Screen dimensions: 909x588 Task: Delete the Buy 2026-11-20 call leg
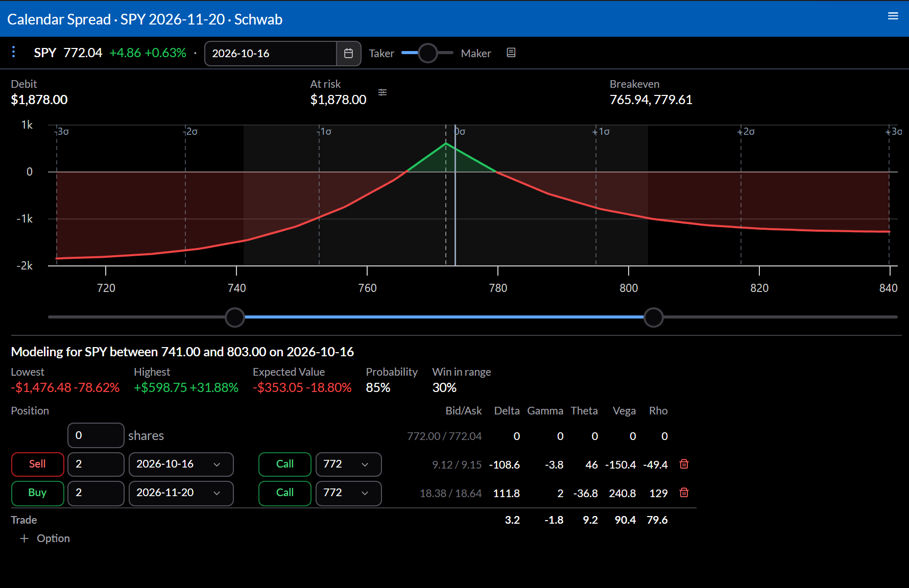[684, 493]
